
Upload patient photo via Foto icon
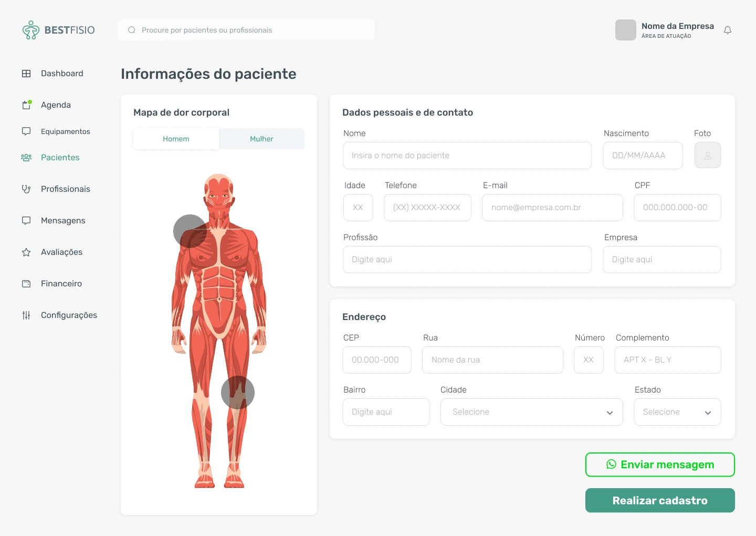pyautogui.click(x=708, y=156)
